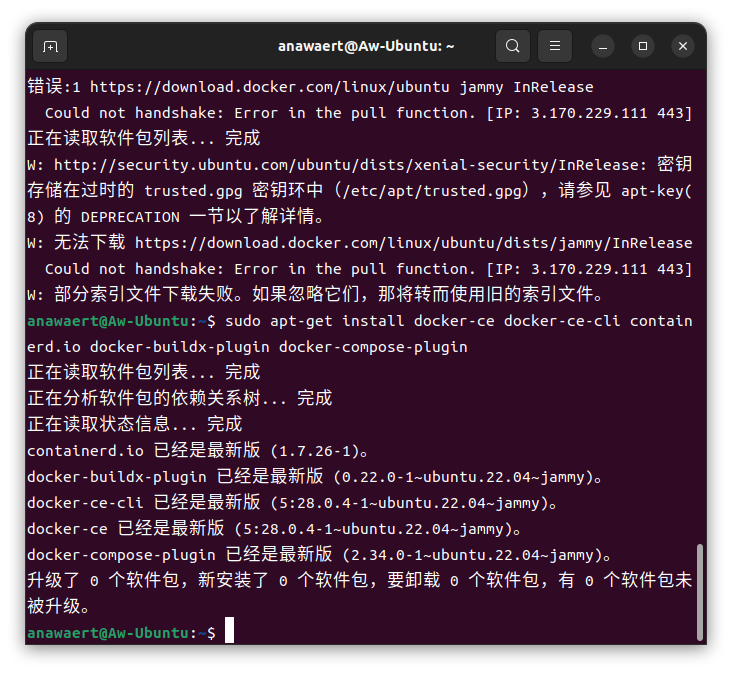This screenshot has width=732, height=673.
Task: Open a new terminal tab
Action: 50,46
